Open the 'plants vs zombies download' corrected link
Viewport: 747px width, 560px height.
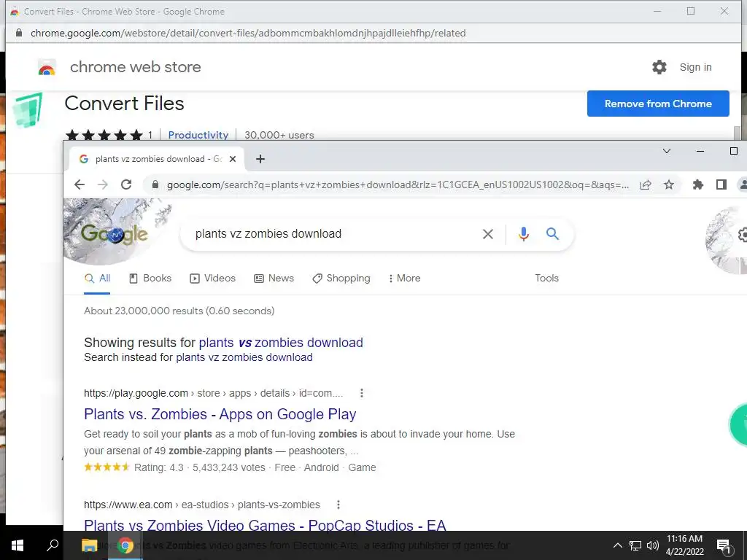281,343
